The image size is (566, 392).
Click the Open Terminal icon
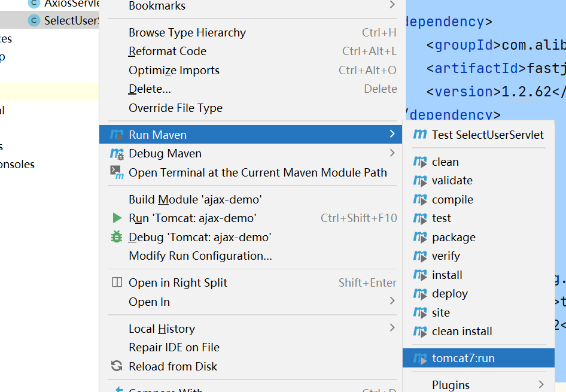[117, 172]
